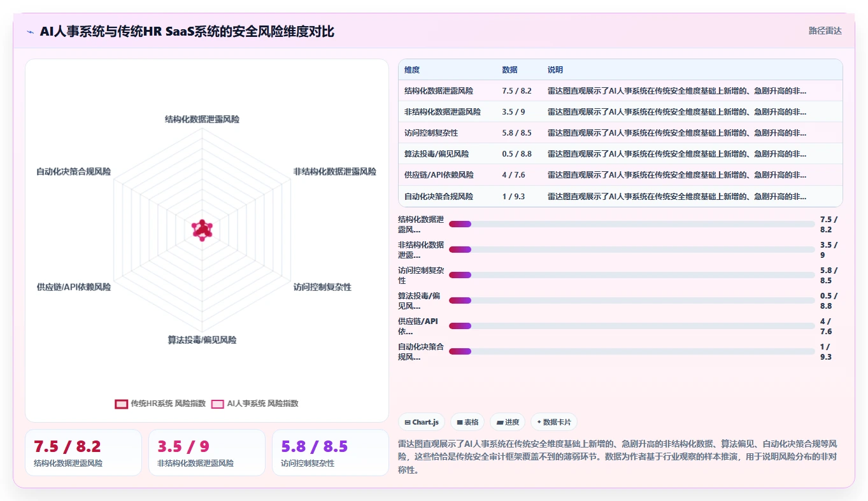Click the 说明 column header

click(x=555, y=70)
